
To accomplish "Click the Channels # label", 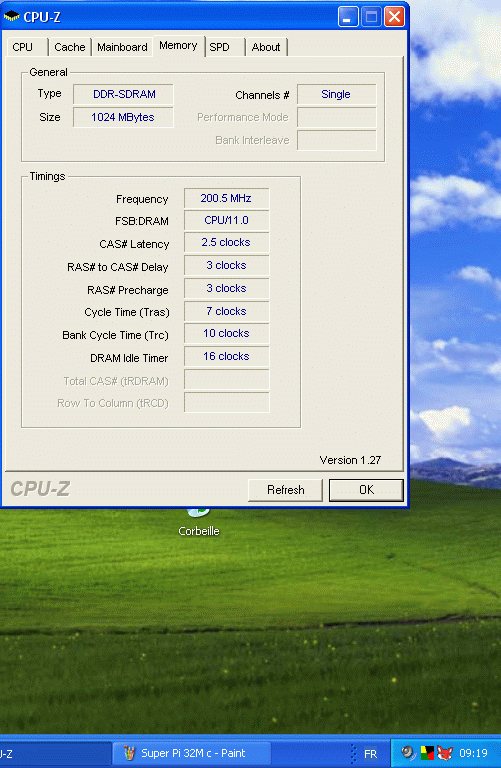I will click(x=262, y=95).
